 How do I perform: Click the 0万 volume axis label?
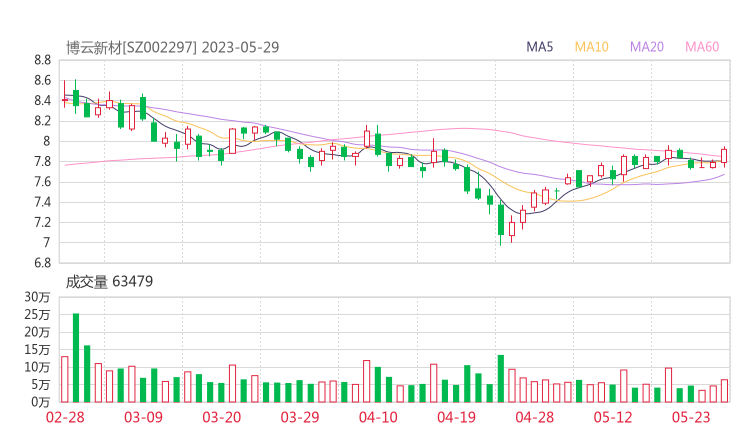(x=41, y=402)
